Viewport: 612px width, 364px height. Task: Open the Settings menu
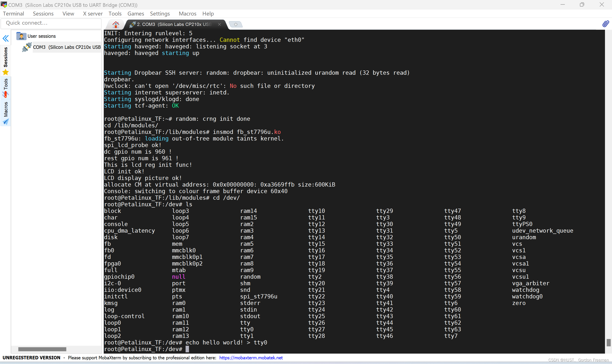click(160, 14)
